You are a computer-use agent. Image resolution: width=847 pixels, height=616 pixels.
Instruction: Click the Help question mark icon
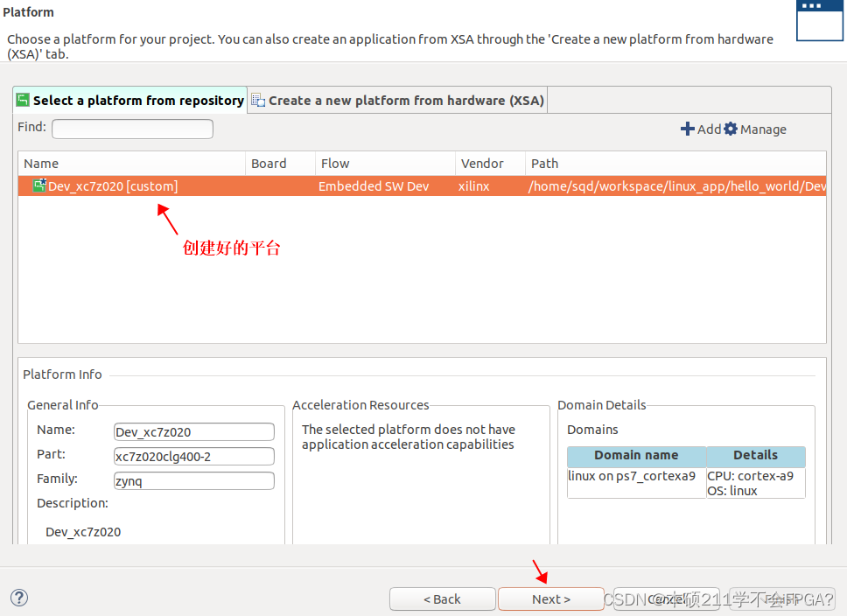pos(18,598)
